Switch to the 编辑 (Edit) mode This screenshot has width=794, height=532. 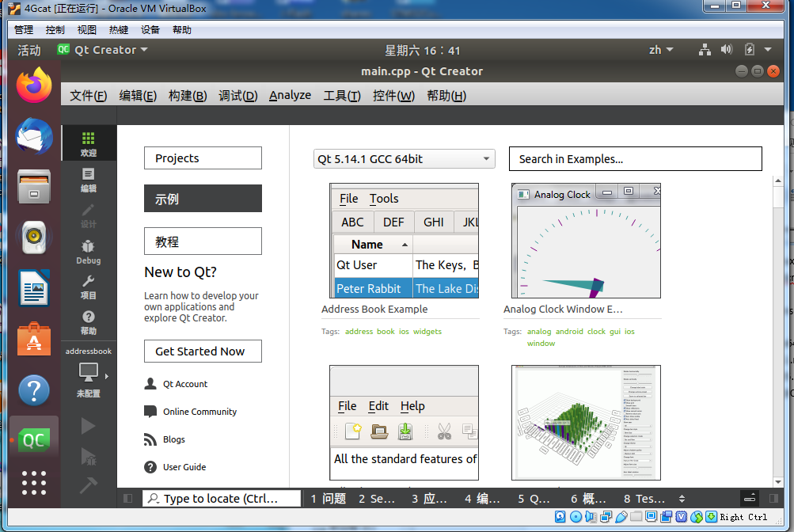(x=88, y=180)
